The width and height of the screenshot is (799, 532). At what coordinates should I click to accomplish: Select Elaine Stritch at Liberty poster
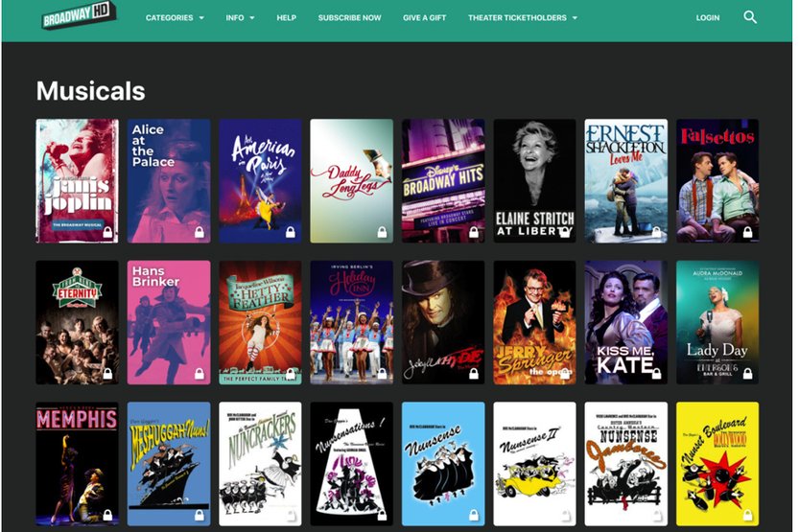click(534, 181)
